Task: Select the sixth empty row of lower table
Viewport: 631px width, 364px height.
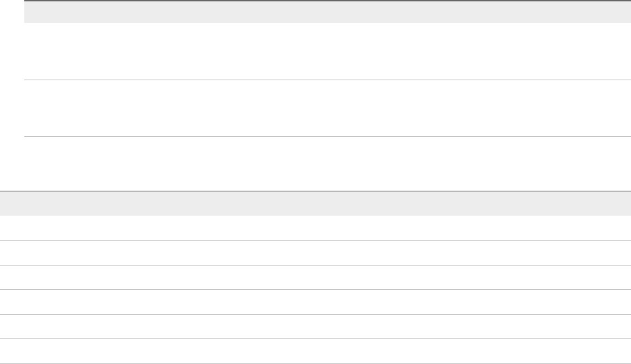Action: pos(315,351)
